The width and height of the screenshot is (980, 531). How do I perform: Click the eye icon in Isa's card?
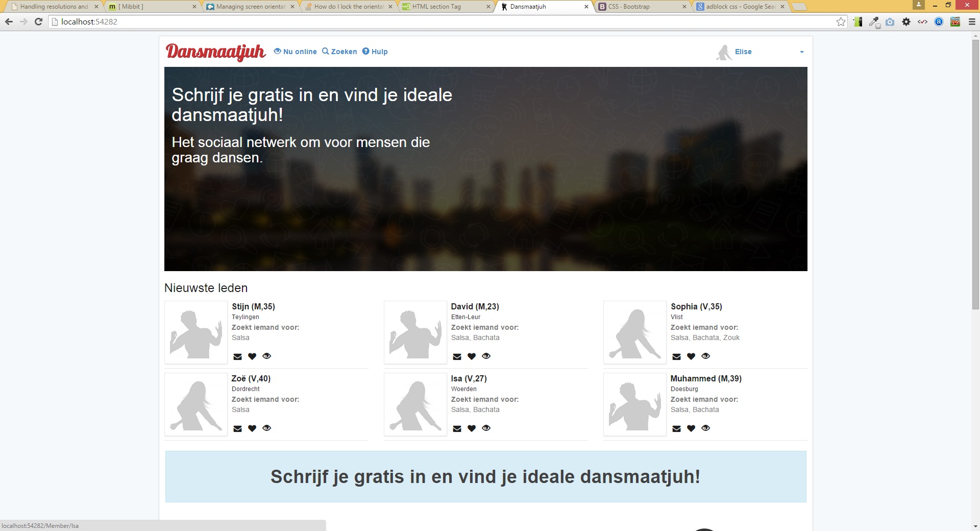coord(486,428)
